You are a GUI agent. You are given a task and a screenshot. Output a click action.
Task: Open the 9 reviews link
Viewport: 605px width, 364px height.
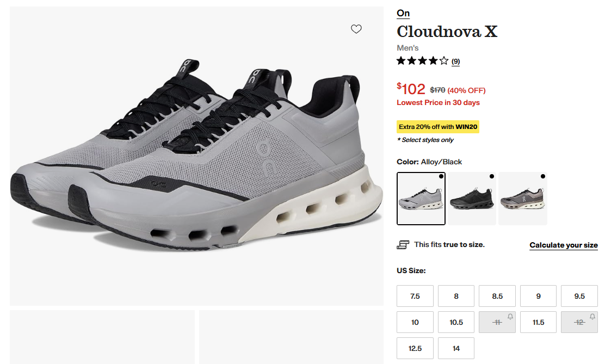coord(456,61)
